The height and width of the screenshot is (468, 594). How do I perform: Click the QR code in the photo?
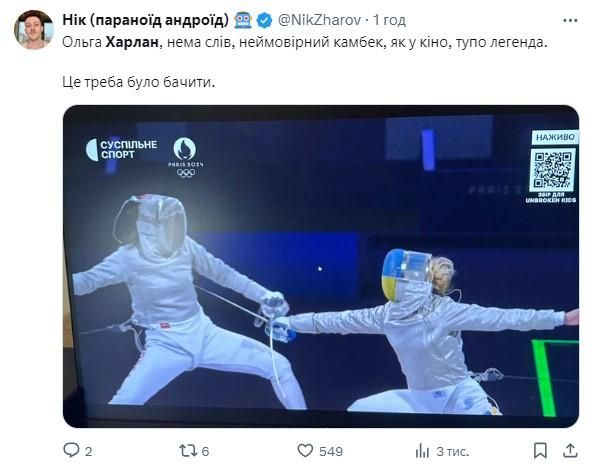[552, 169]
